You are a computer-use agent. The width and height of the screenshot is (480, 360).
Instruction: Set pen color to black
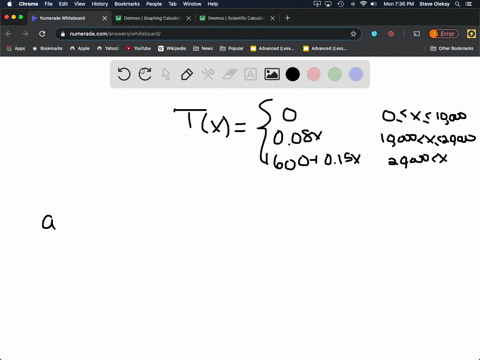click(293, 74)
